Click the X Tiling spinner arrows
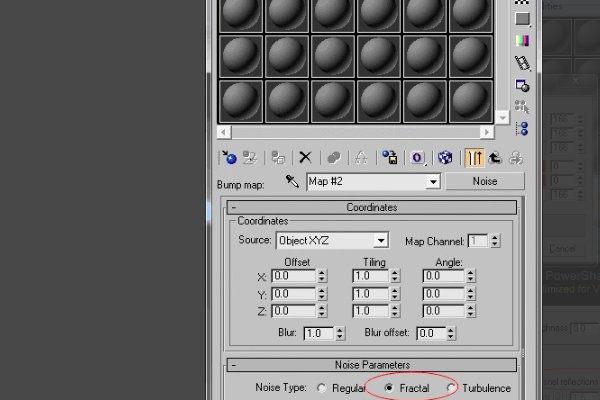Viewport: 600px width, 400px height. coord(395,276)
